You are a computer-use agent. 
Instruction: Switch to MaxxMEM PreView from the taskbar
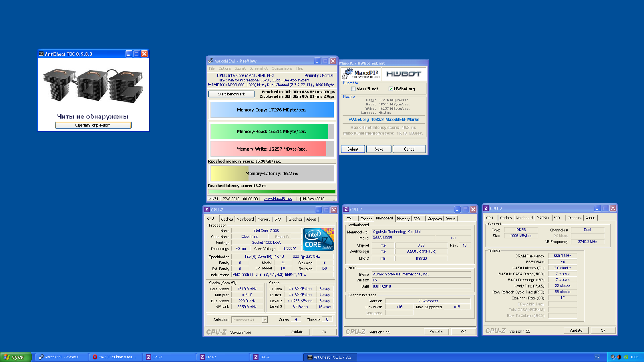click(62, 357)
